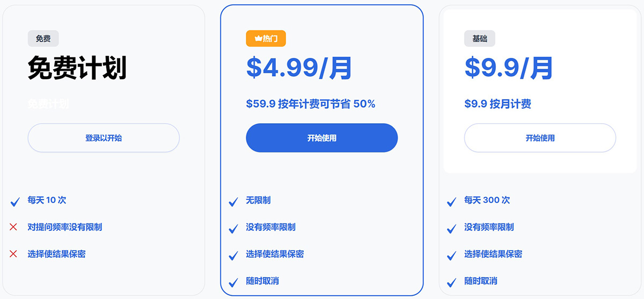The image size is (644, 299).
Task: Click checkmark beside basic plan 随时取消
Action: click(x=452, y=282)
